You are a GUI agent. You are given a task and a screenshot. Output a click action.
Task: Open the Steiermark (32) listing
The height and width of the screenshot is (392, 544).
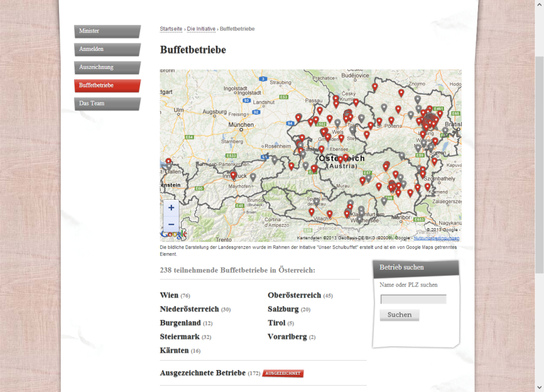185,337
